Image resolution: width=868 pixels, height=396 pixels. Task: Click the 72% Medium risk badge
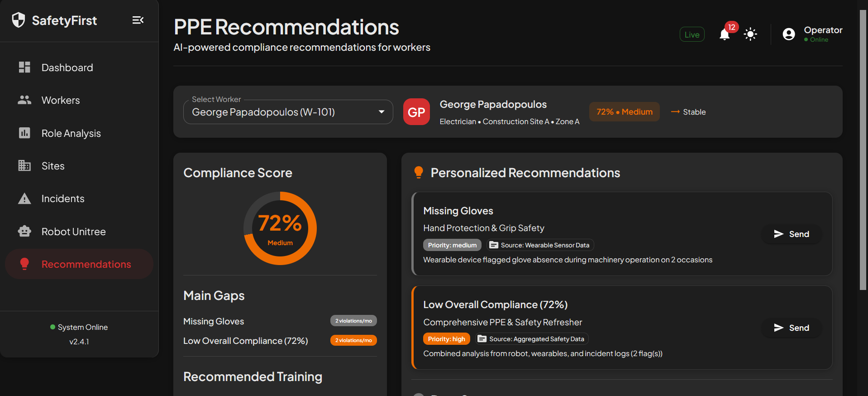625,112
